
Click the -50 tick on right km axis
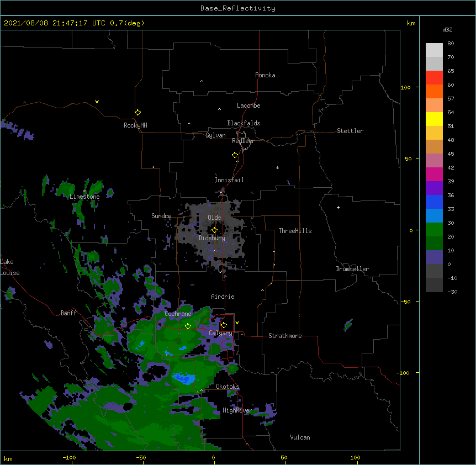tap(405, 302)
